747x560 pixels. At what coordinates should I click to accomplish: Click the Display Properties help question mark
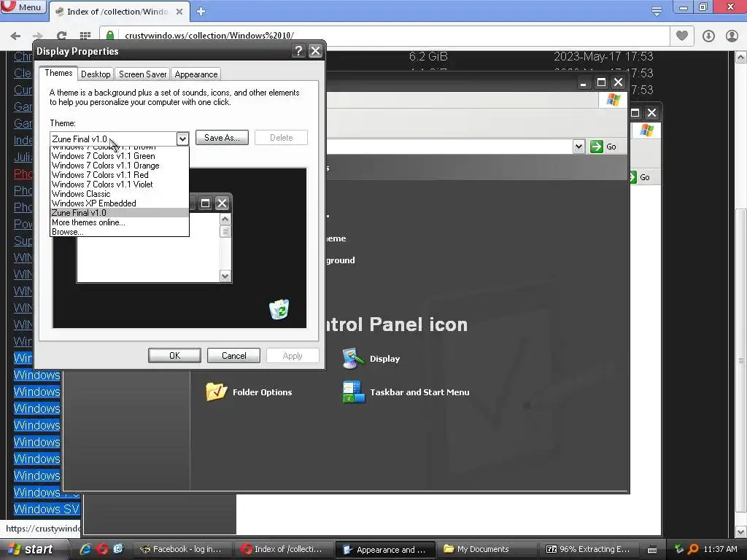(298, 51)
